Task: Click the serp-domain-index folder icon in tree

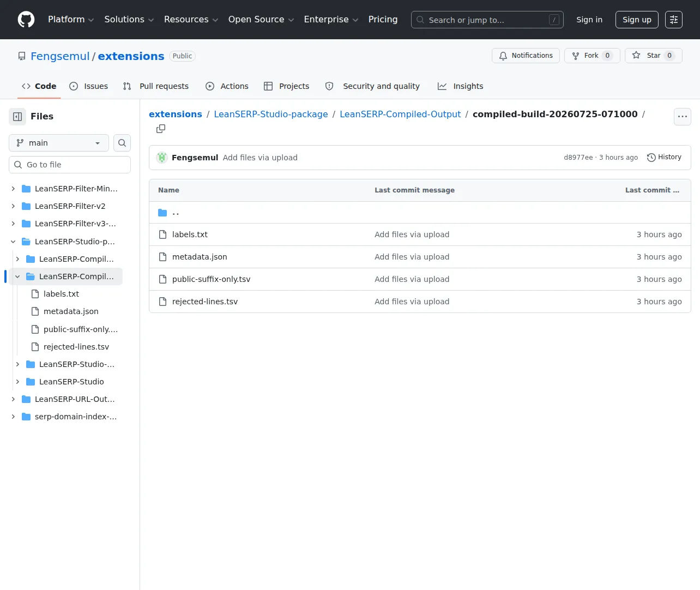Action: 26,417
